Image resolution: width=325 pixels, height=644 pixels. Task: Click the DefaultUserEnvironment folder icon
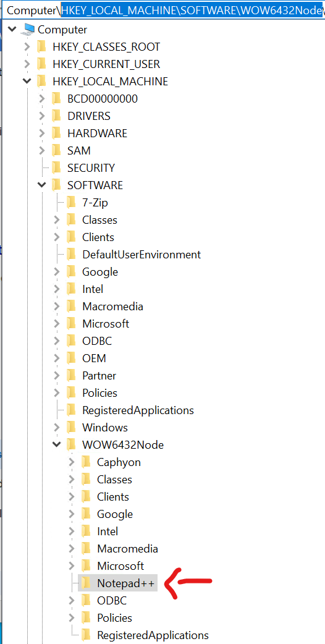click(x=72, y=254)
